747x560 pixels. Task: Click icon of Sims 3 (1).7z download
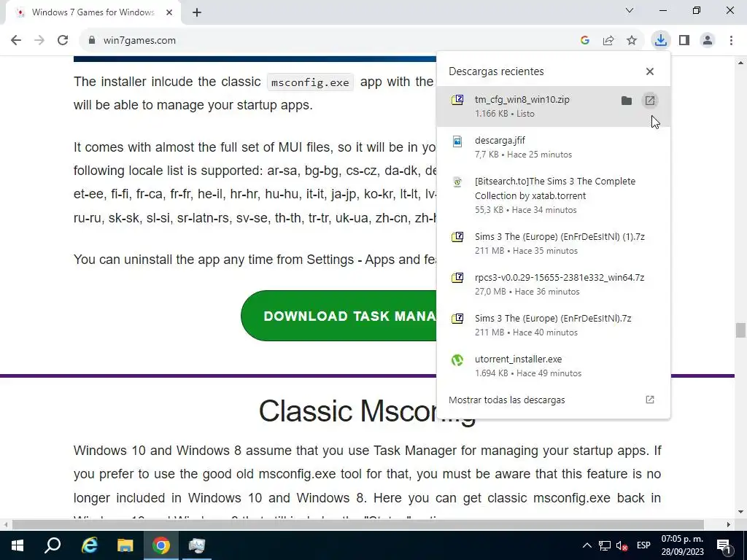[x=457, y=237]
